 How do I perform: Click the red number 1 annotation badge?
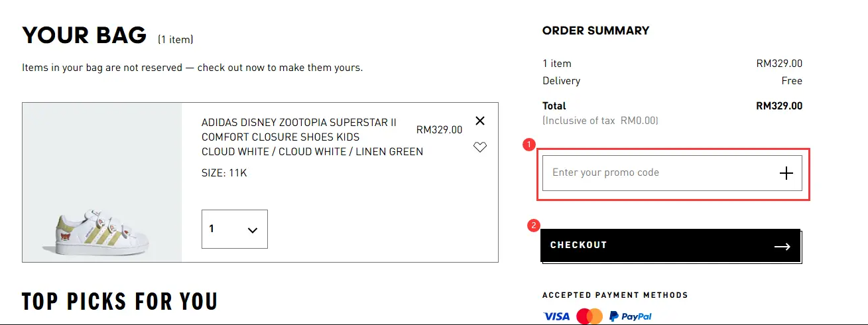point(528,144)
